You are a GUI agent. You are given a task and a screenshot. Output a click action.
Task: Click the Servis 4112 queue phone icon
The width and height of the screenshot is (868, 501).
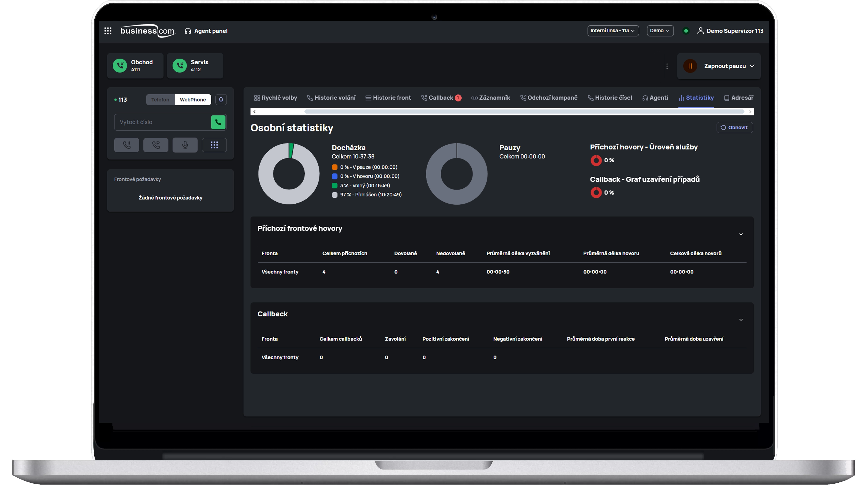(180, 65)
